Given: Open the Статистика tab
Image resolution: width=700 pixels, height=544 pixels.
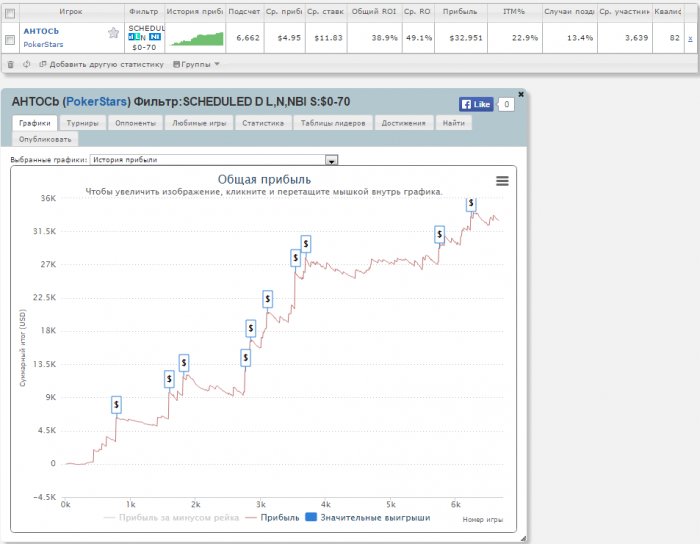Looking at the screenshot, I should click(263, 123).
